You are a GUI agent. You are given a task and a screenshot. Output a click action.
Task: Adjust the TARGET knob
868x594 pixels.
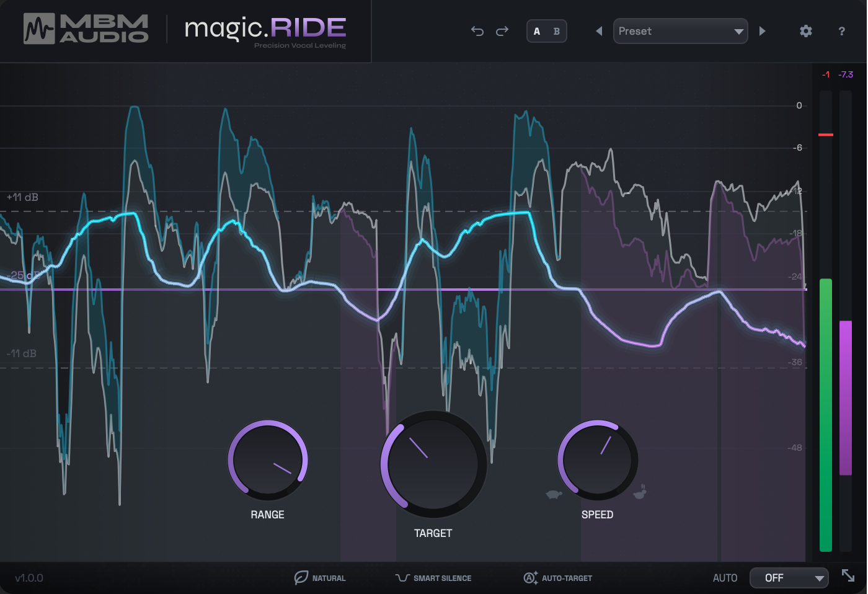click(432, 464)
